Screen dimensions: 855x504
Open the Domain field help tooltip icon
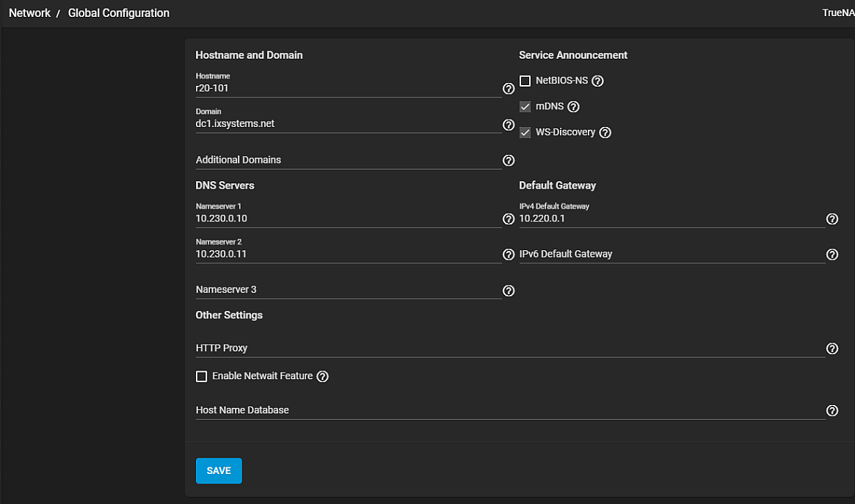tap(508, 125)
